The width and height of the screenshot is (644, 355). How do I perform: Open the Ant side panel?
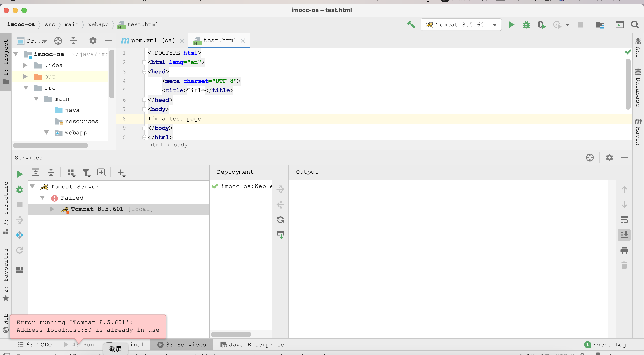[638, 47]
